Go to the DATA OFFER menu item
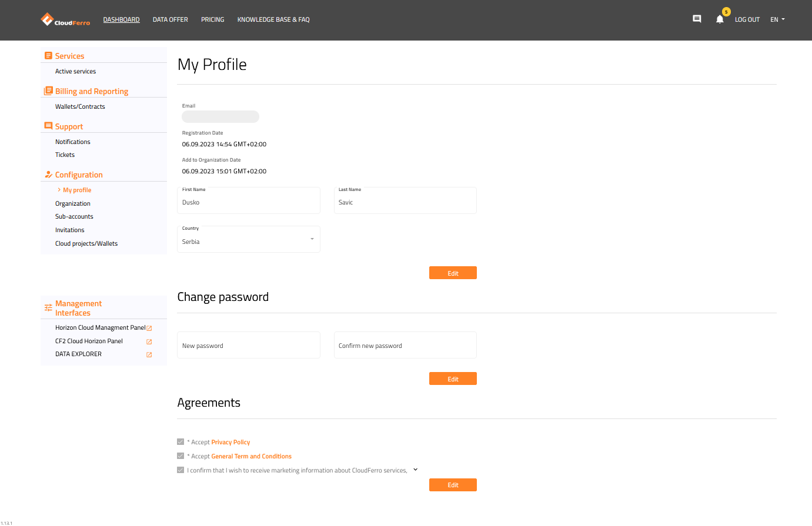812x526 pixels. (170, 19)
